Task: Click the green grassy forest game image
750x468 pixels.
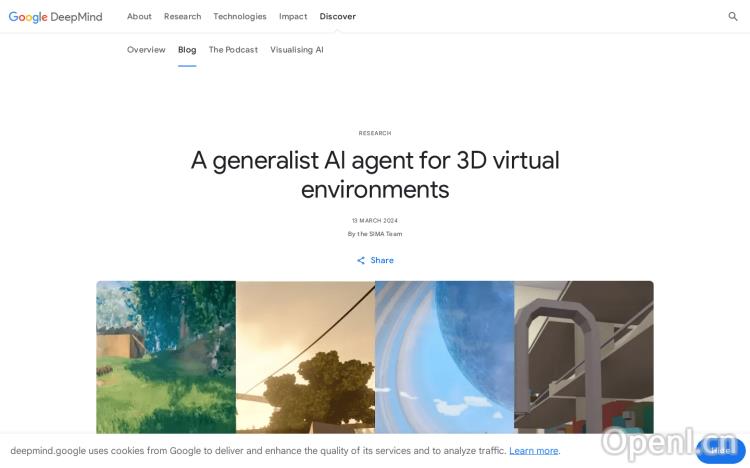Action: point(166,356)
